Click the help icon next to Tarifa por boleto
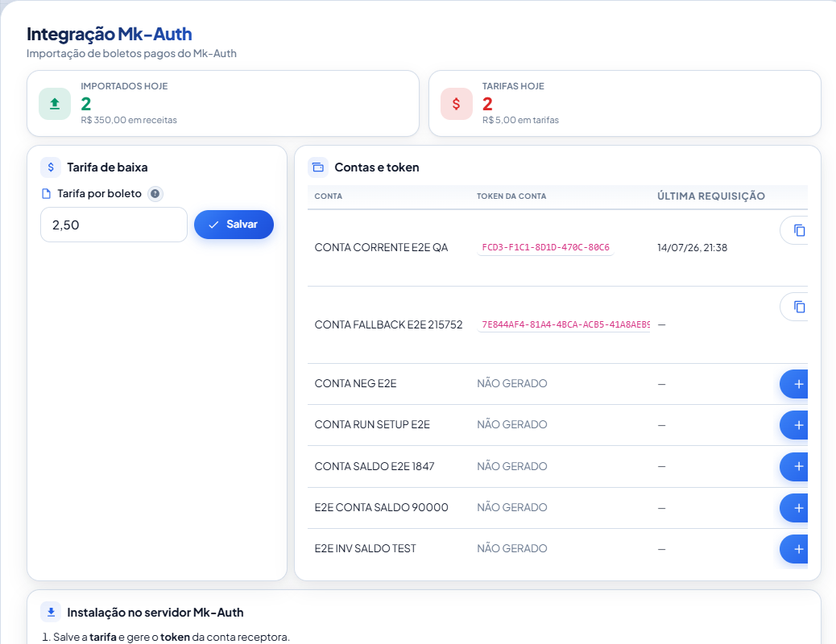Image resolution: width=836 pixels, height=644 pixels. (x=155, y=194)
